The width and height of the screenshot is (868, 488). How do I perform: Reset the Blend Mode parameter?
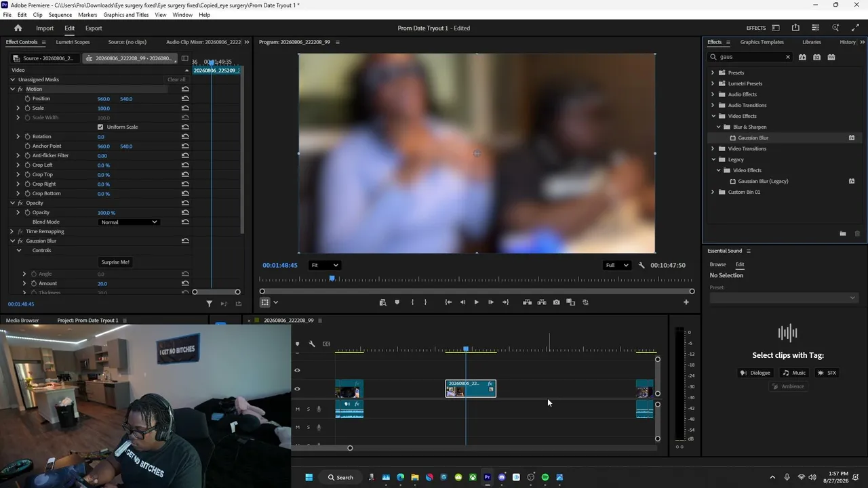(185, 222)
